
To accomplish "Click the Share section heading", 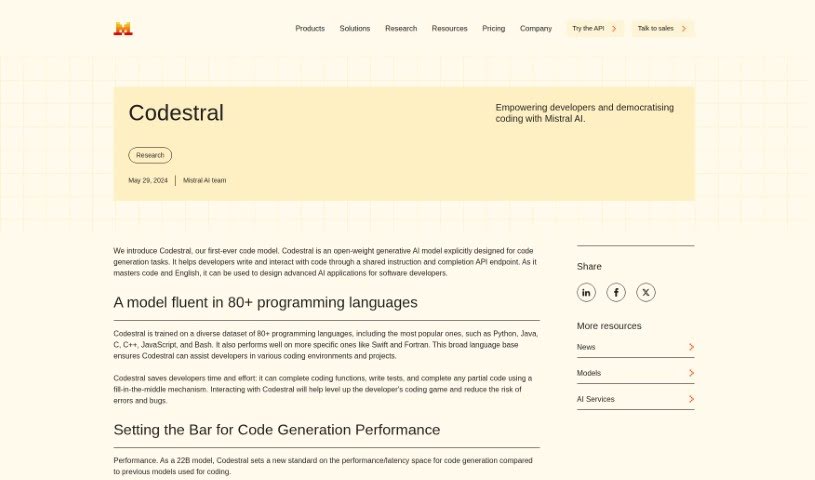I will 589,266.
